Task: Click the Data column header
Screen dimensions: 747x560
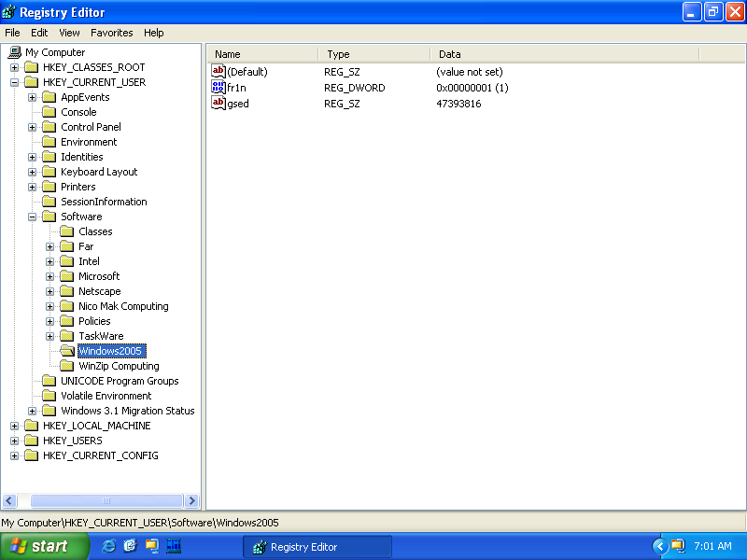Action: pos(565,54)
